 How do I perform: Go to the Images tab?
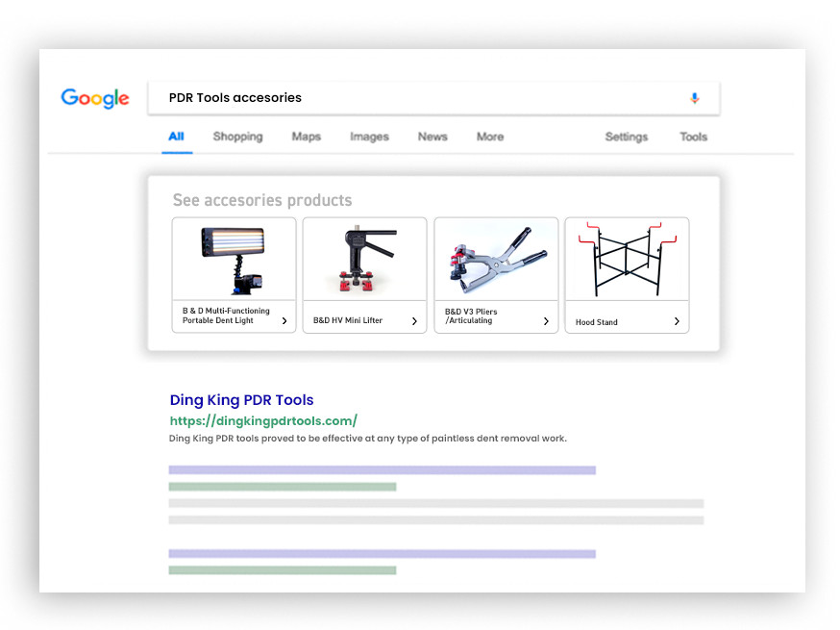369,137
